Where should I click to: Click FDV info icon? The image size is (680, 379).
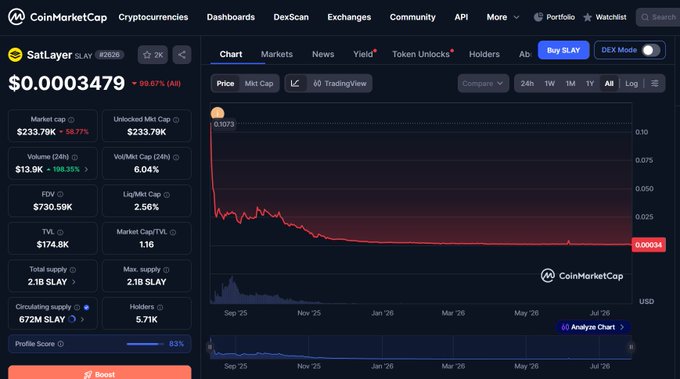pyautogui.click(x=60, y=194)
